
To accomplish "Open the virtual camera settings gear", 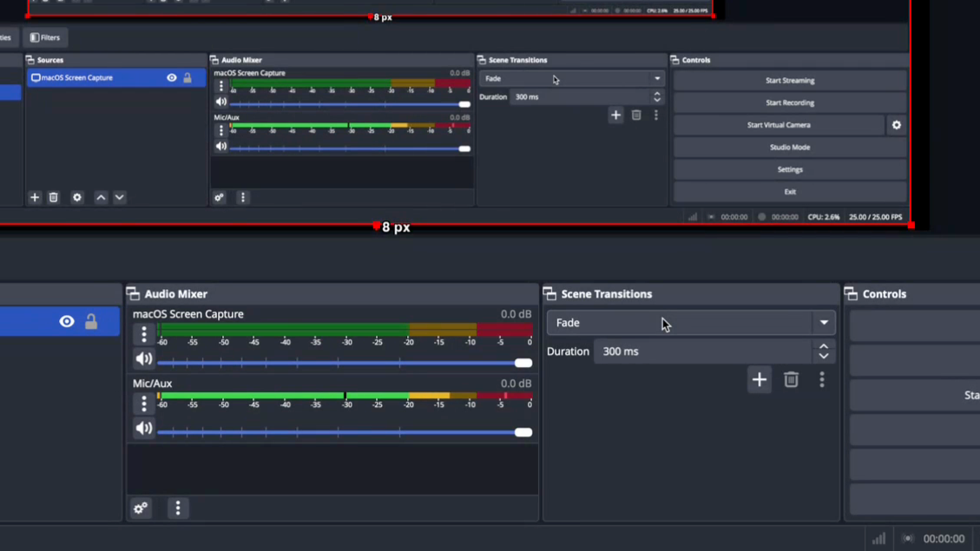I will [x=897, y=125].
